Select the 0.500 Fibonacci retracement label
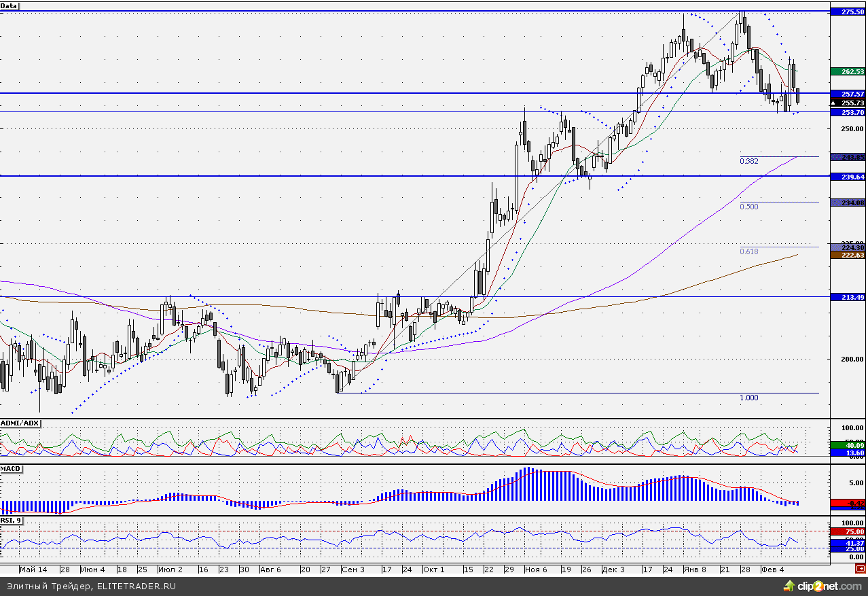The height and width of the screenshot is (596, 868). (748, 207)
